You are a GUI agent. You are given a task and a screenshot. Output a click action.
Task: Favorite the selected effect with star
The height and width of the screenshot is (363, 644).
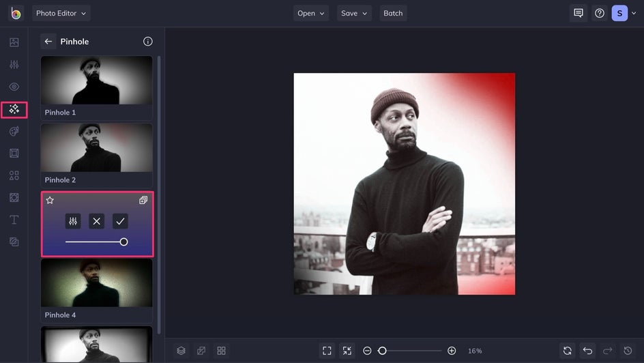[50, 201]
